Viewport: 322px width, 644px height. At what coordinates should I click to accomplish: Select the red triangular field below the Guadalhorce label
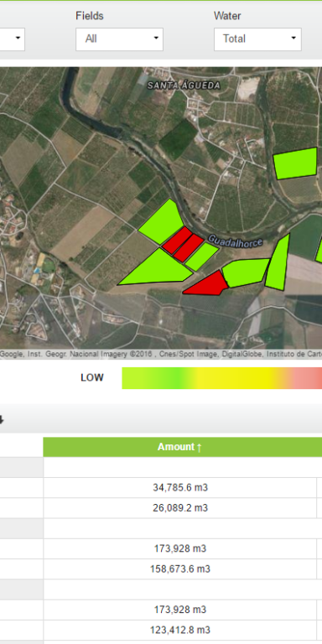(206, 283)
